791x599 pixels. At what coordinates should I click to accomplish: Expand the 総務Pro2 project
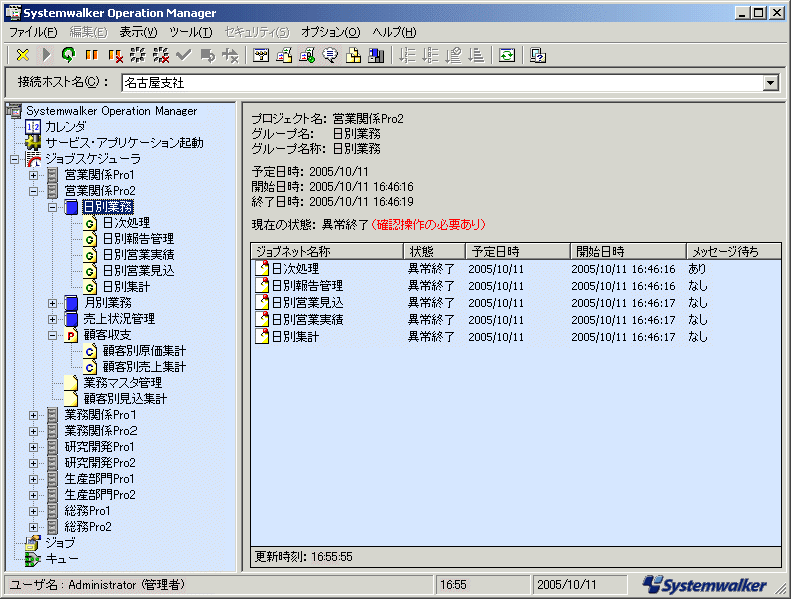(33, 527)
